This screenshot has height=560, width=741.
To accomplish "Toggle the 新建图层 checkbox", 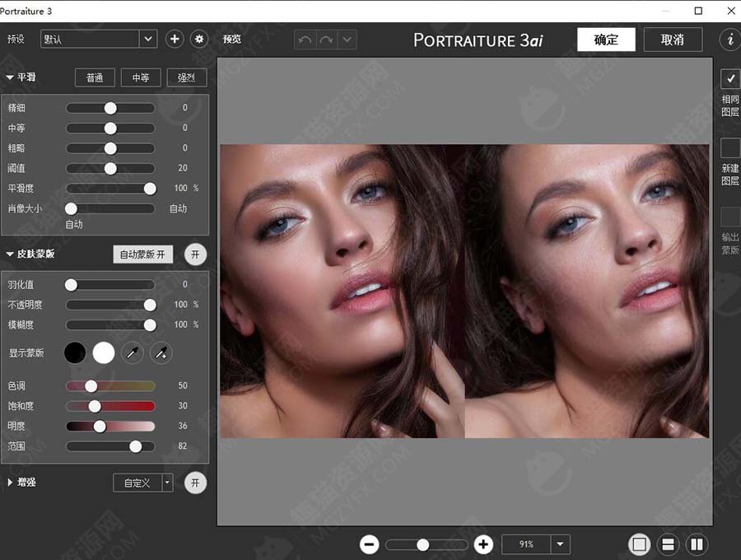I will (x=730, y=148).
